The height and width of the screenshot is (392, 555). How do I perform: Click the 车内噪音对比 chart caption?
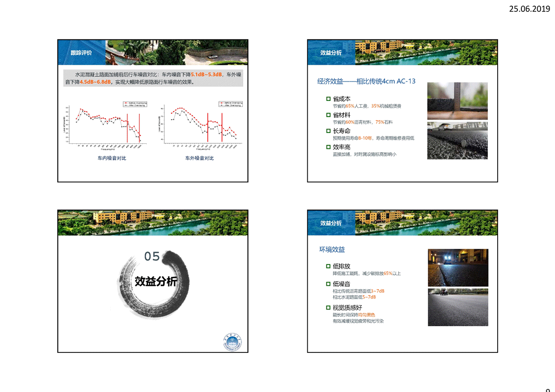click(x=111, y=158)
